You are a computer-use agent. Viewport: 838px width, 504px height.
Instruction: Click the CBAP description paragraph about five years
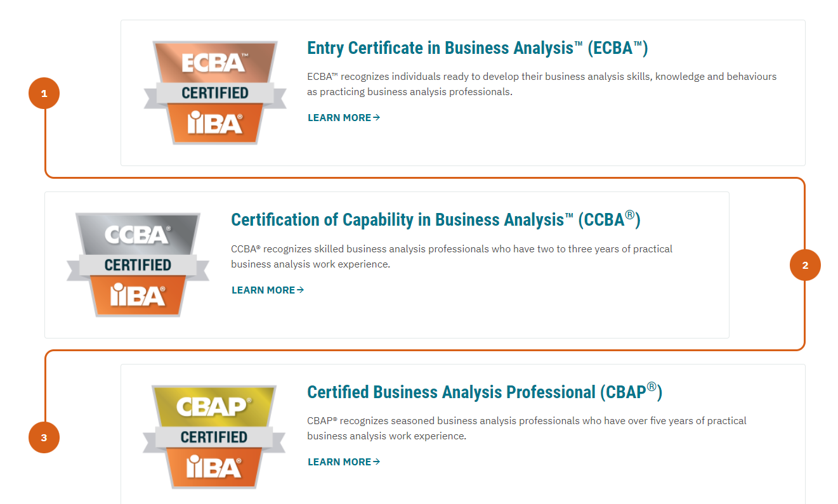[527, 429]
